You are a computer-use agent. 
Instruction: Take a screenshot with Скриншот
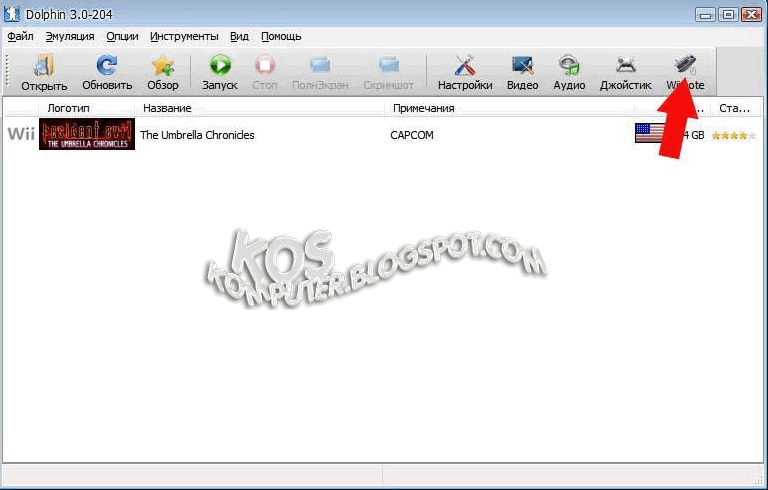pos(388,73)
